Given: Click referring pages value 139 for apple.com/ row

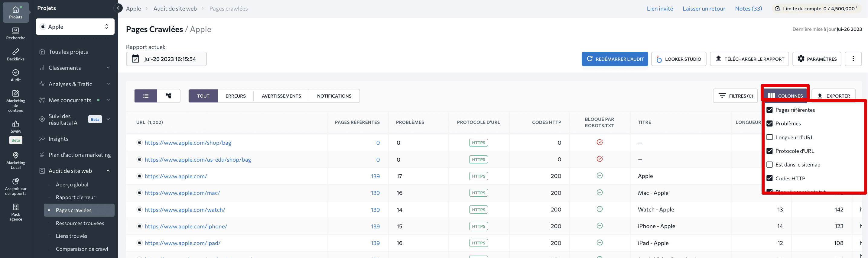Looking at the screenshot, I should [375, 176].
